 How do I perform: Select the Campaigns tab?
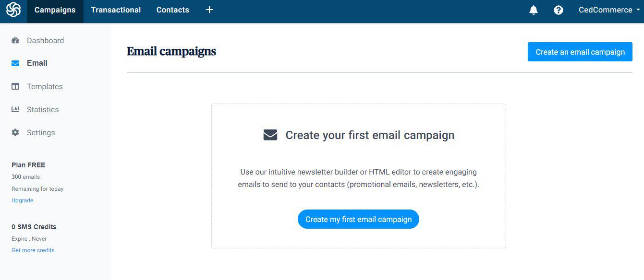click(x=55, y=10)
